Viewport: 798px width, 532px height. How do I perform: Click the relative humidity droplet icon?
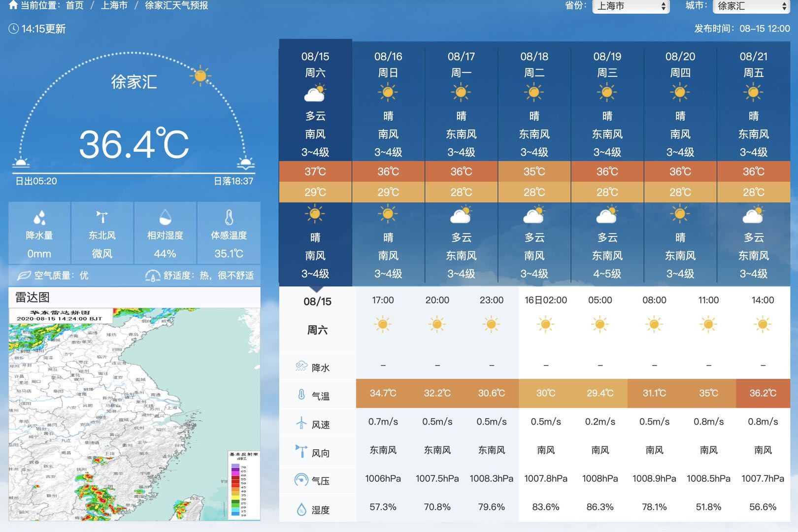(x=165, y=217)
